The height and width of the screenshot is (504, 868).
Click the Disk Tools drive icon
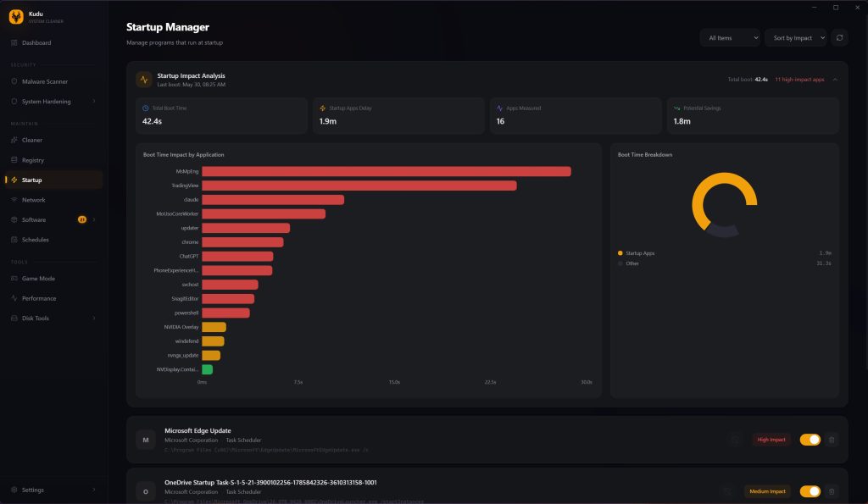pos(14,318)
